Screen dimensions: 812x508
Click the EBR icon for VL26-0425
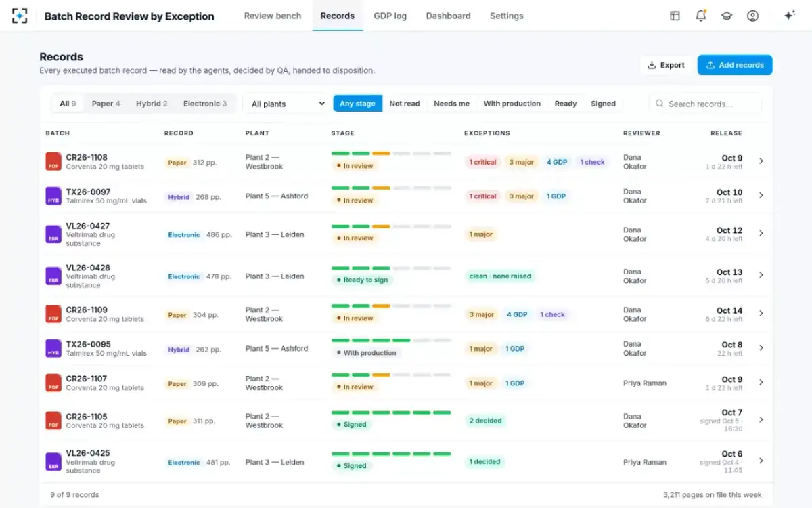[53, 462]
